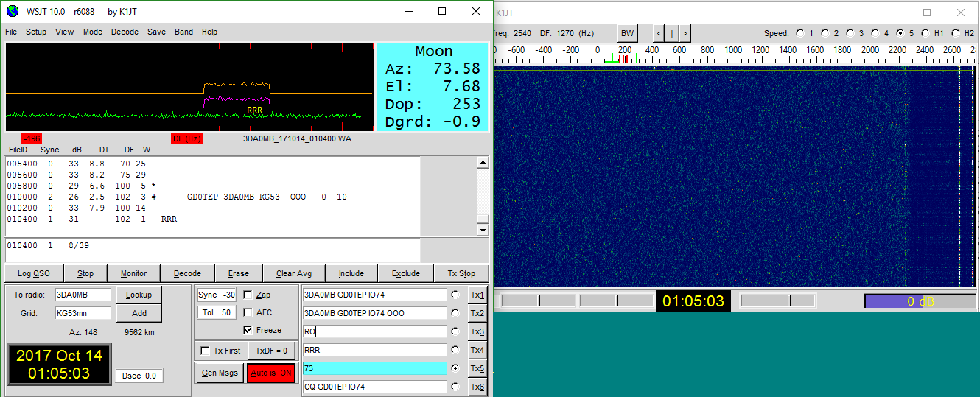Select waterfall Speed H1 radio button
The width and height of the screenshot is (980, 397).
point(927,33)
